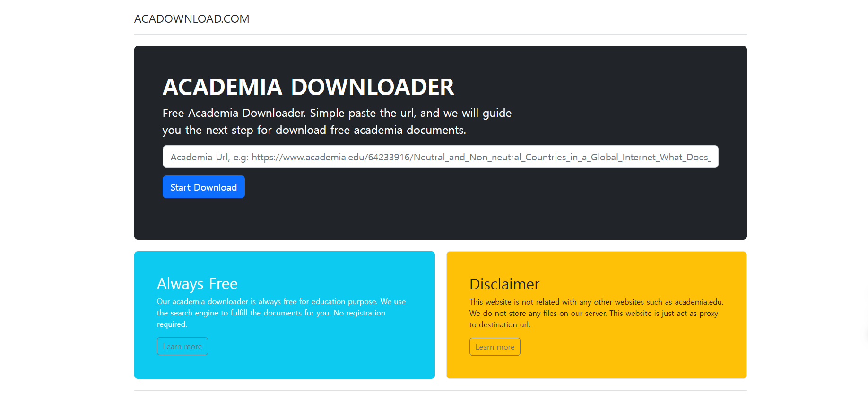Click the Disclaimer heading
This screenshot has height=403, width=868.
coord(504,284)
